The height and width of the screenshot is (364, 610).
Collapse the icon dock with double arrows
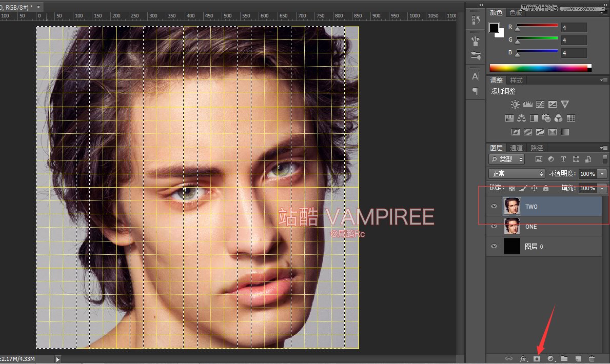pyautogui.click(x=481, y=5)
